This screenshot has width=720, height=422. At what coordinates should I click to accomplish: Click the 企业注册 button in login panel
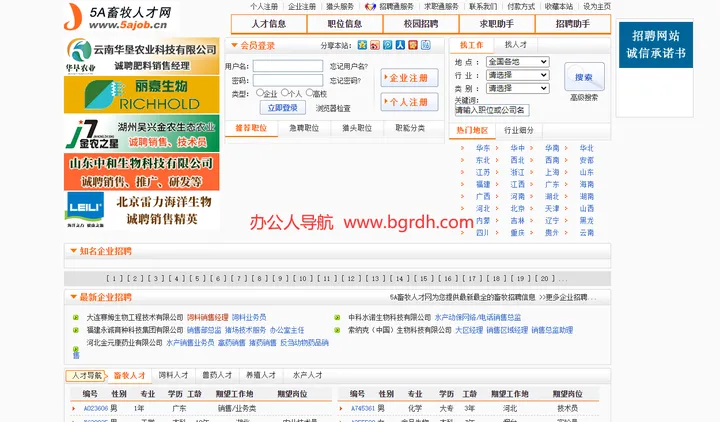point(409,78)
